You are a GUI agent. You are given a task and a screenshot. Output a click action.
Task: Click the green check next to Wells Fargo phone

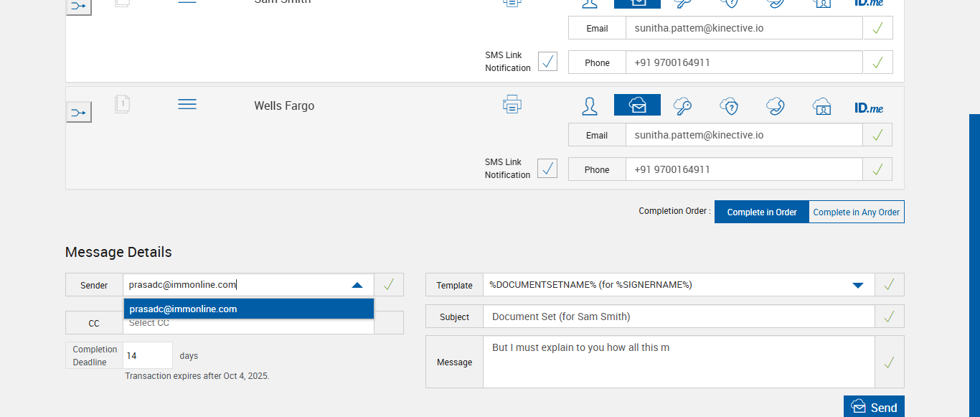pyautogui.click(x=877, y=169)
